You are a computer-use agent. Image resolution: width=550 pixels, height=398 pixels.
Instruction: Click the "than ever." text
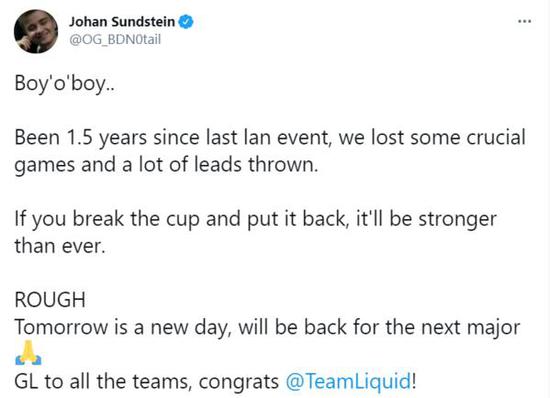[x=60, y=245]
